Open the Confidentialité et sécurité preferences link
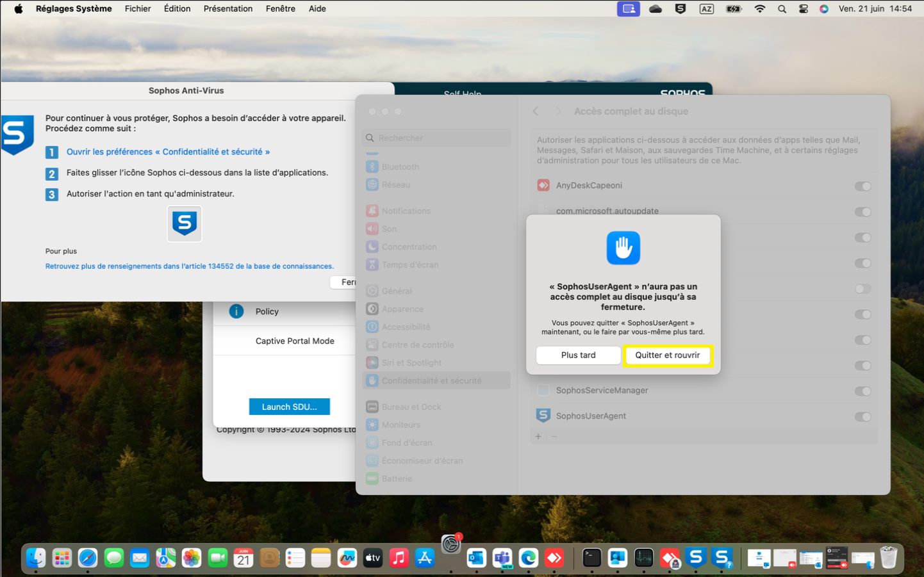 168,152
